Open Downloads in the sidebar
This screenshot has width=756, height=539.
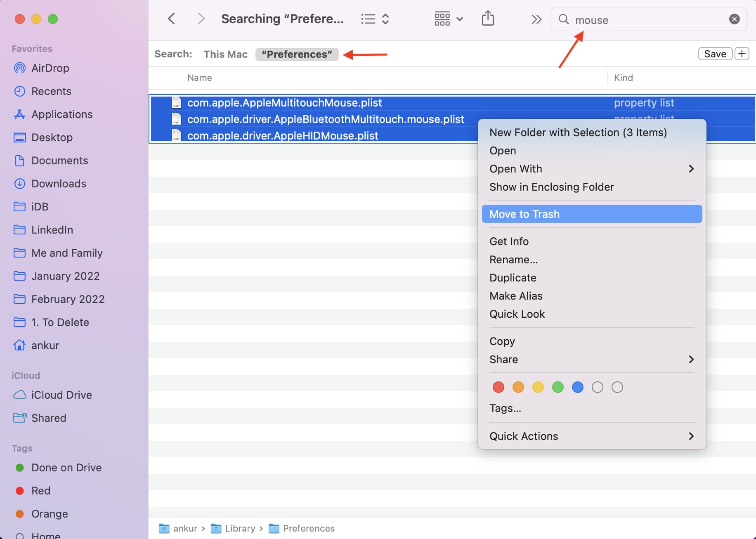click(50, 184)
